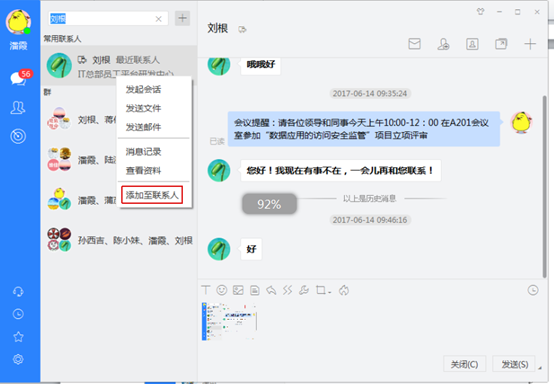Screen dimensions: 554x384
Task: Click the 发送(S) button
Action: coord(514,364)
